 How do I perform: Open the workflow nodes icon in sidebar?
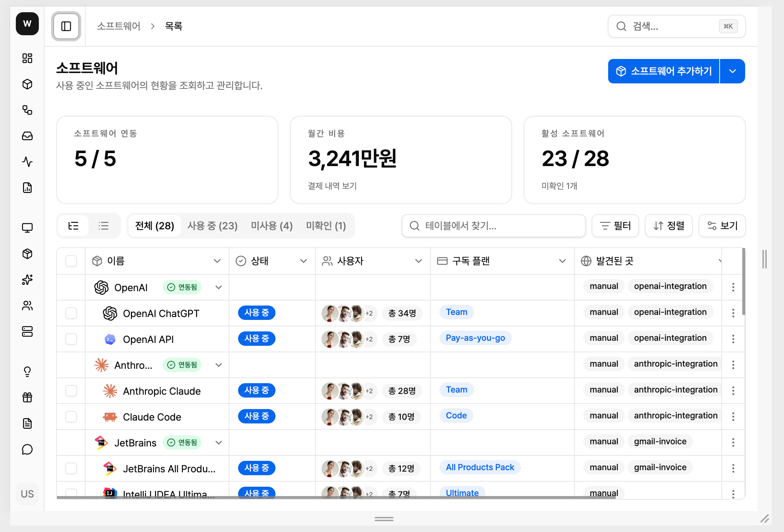coord(27,110)
